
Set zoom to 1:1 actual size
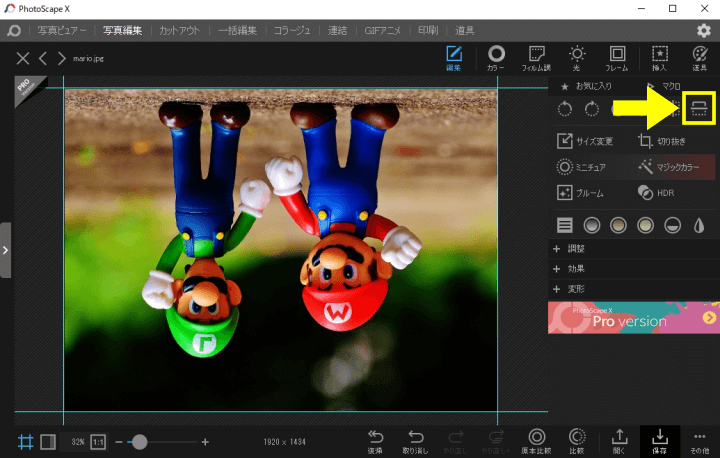pyautogui.click(x=98, y=442)
